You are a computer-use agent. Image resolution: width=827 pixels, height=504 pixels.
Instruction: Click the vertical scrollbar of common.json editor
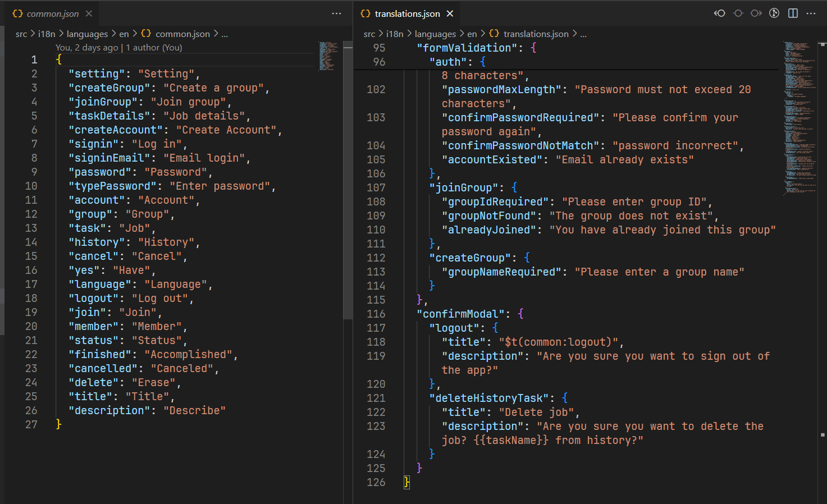pyautogui.click(x=348, y=180)
